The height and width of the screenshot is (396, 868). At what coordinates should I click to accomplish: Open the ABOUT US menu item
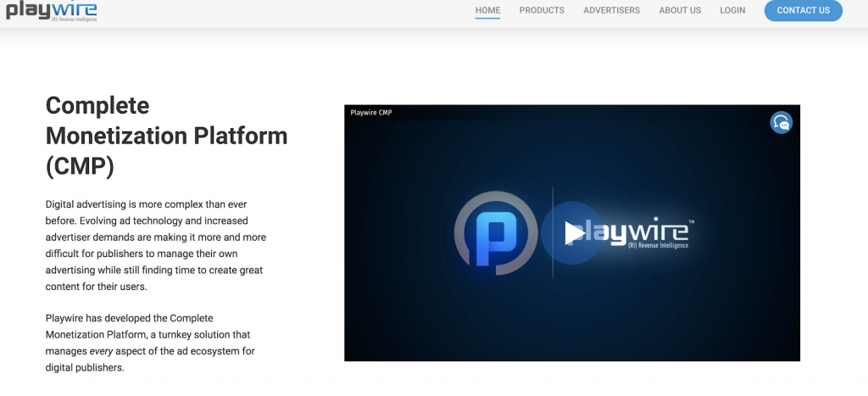680,10
